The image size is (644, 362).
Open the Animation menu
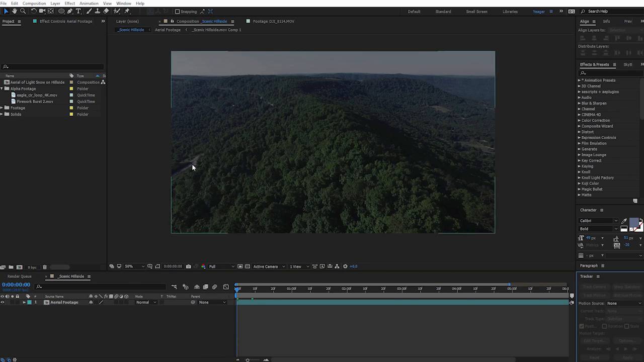pyautogui.click(x=89, y=4)
